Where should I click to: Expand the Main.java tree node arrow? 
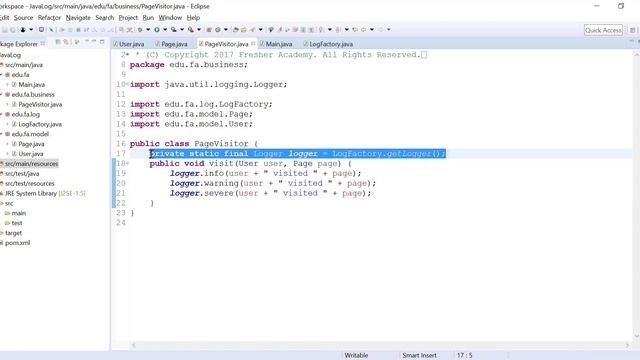point(7,84)
